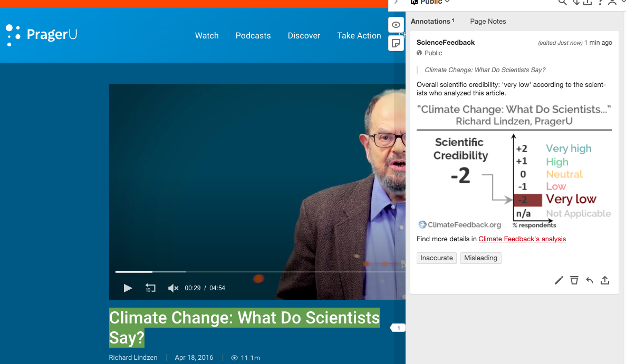Open the Public group dropdown

point(430,2)
